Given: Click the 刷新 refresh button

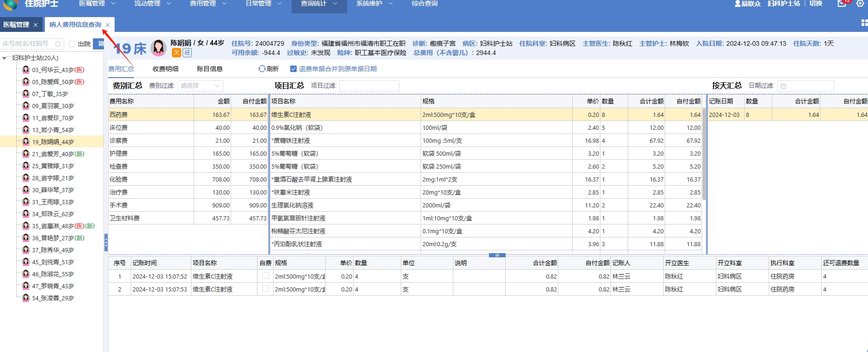Looking at the screenshot, I should coord(269,69).
